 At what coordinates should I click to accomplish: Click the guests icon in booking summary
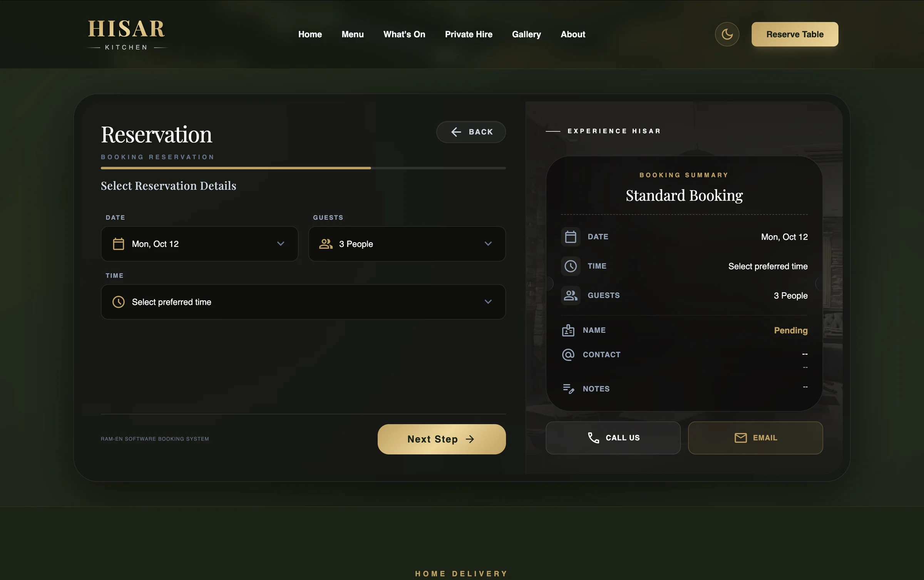571,295
